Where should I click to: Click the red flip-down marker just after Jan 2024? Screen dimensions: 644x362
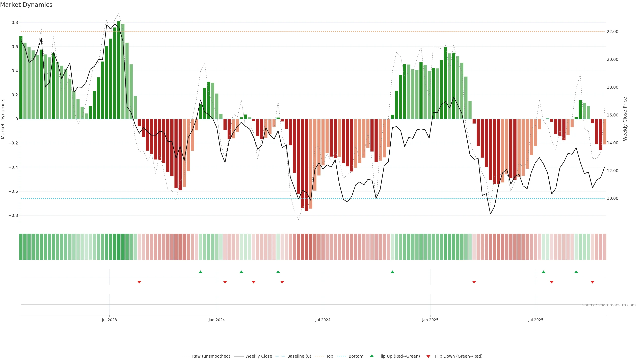(x=225, y=282)
